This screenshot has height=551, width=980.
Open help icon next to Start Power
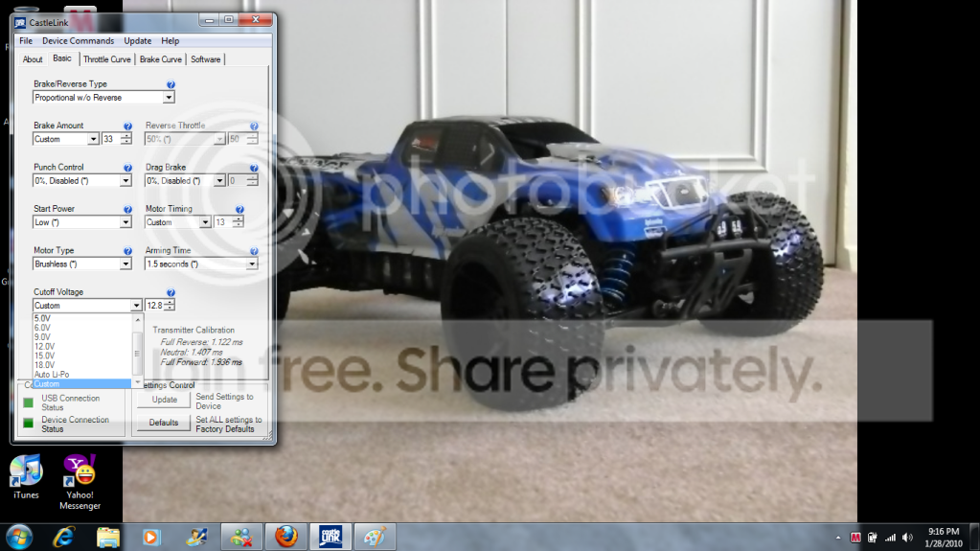(127, 210)
